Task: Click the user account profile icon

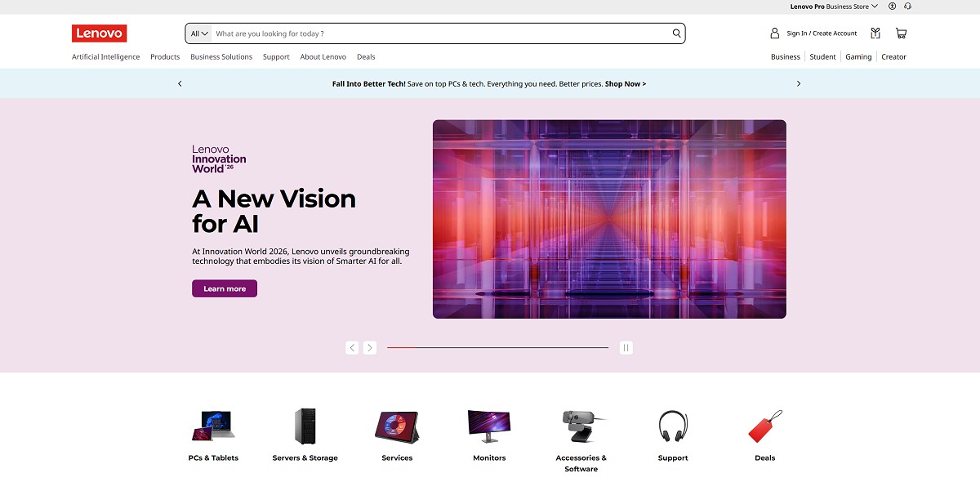Action: (x=774, y=33)
